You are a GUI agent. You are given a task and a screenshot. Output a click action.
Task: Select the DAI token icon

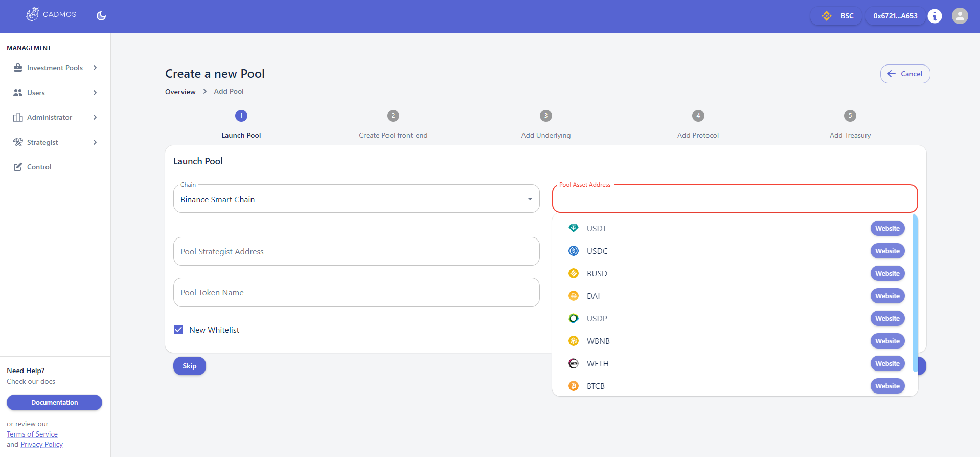[x=574, y=296]
